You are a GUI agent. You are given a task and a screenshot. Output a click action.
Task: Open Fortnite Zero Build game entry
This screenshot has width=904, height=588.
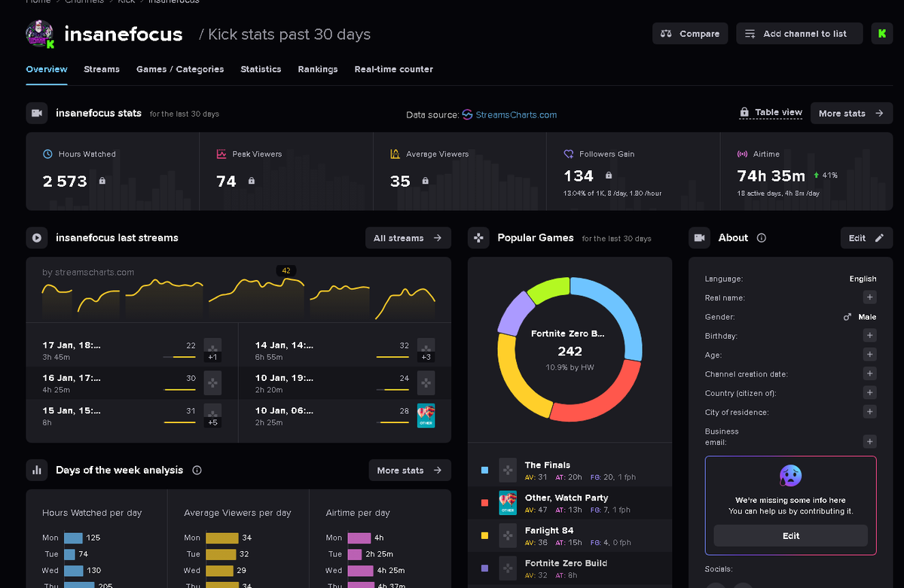[x=569, y=568]
